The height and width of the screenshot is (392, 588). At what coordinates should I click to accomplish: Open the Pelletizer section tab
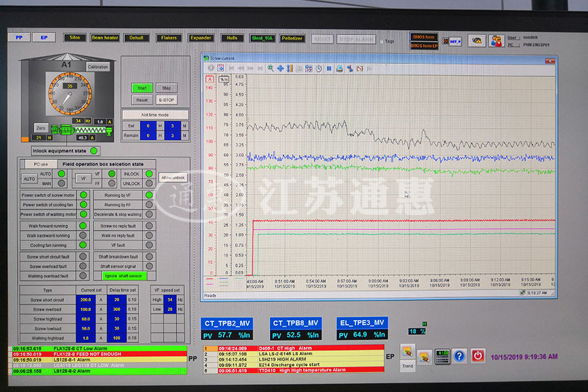[292, 39]
